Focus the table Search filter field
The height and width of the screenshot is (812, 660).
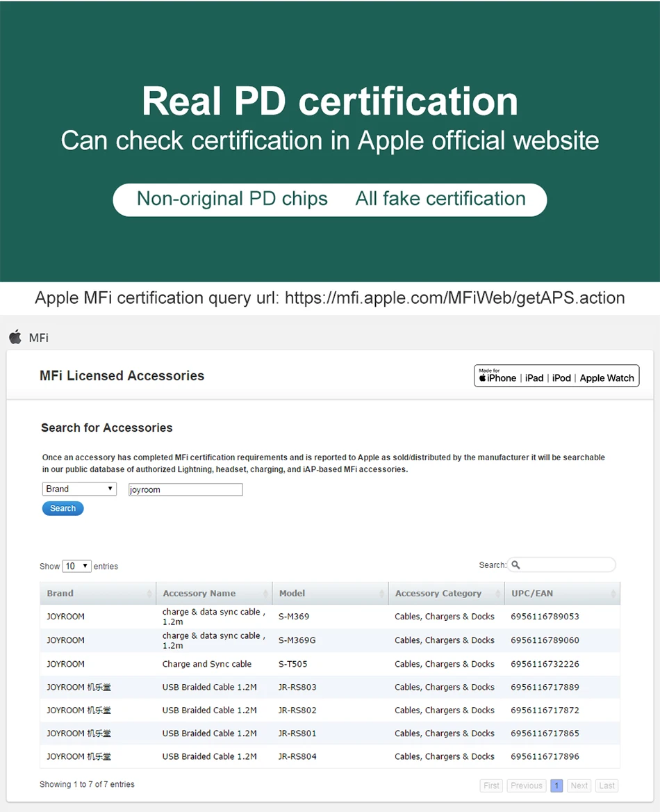pyautogui.click(x=561, y=565)
